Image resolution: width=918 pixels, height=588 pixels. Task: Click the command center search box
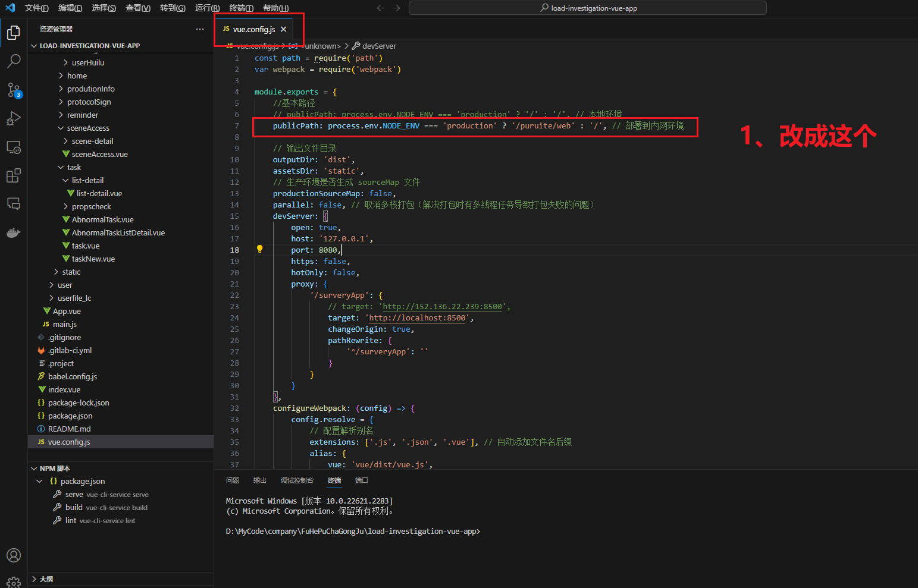(587, 8)
